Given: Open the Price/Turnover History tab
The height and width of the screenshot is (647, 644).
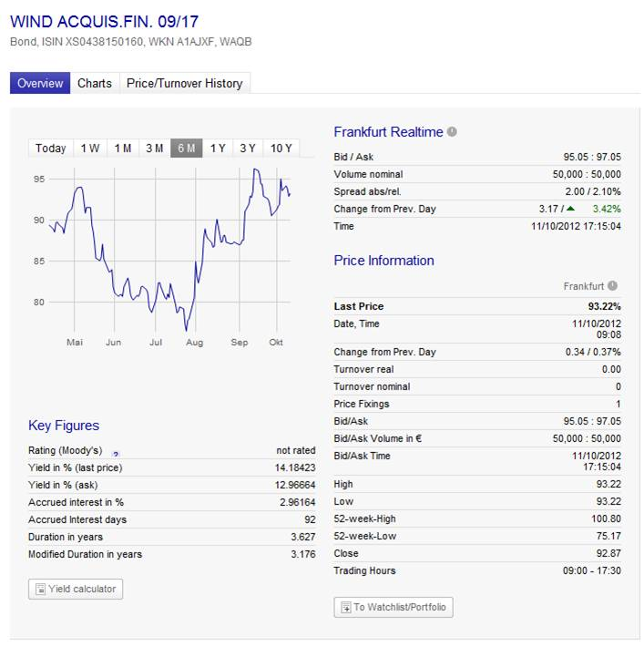Looking at the screenshot, I should click(x=185, y=83).
